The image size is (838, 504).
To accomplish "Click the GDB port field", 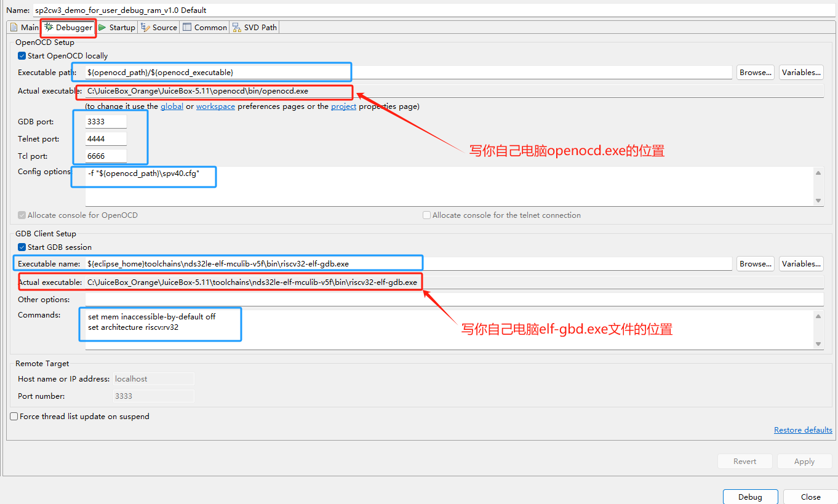I will pos(106,122).
